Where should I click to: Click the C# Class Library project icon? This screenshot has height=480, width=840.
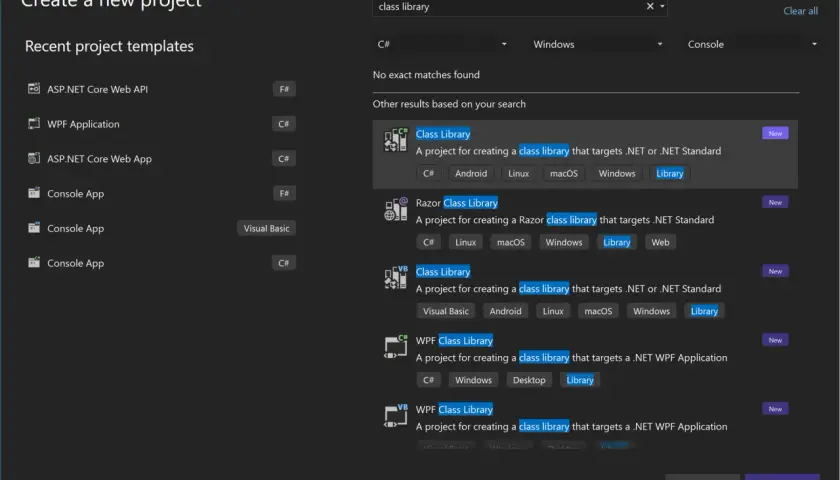(x=396, y=140)
